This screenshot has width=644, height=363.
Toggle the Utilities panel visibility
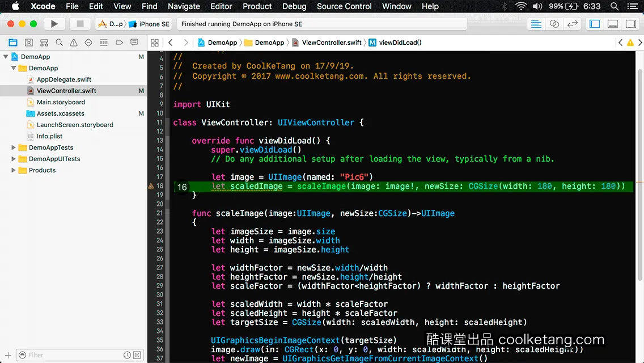[631, 24]
